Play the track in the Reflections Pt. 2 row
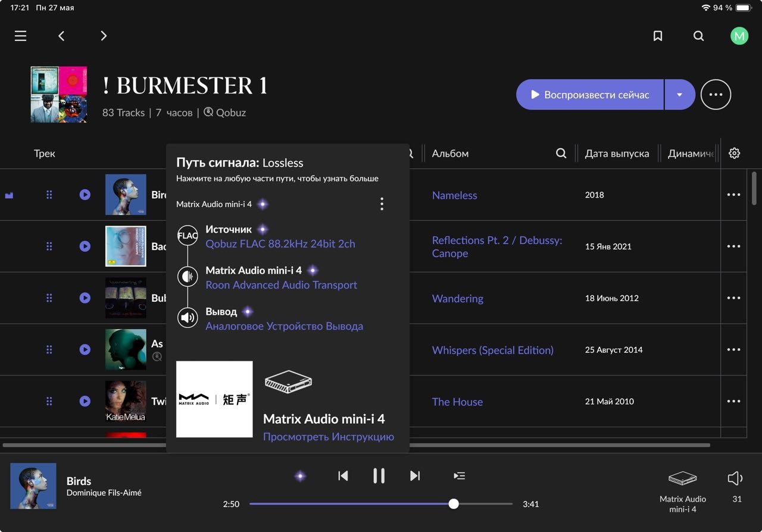 pos(85,246)
